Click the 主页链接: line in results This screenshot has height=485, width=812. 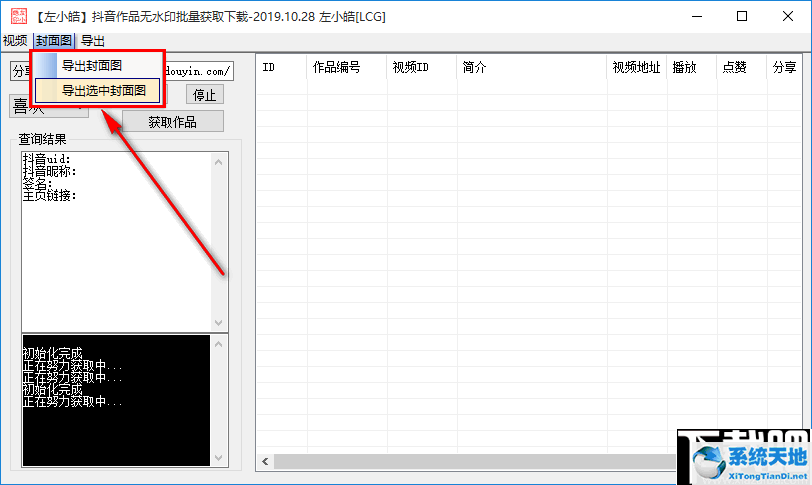50,195
